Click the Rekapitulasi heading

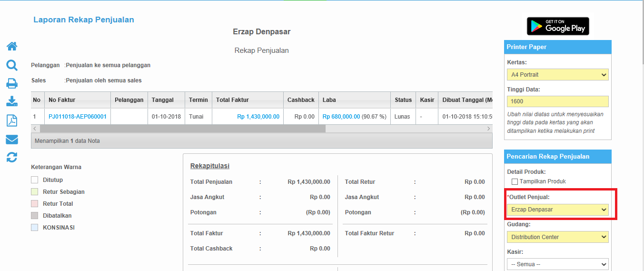(210, 166)
